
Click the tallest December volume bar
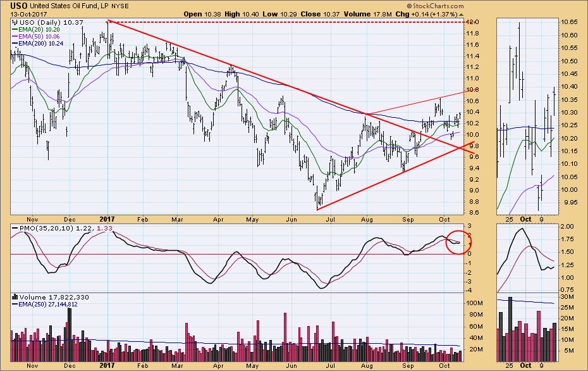tap(69, 335)
